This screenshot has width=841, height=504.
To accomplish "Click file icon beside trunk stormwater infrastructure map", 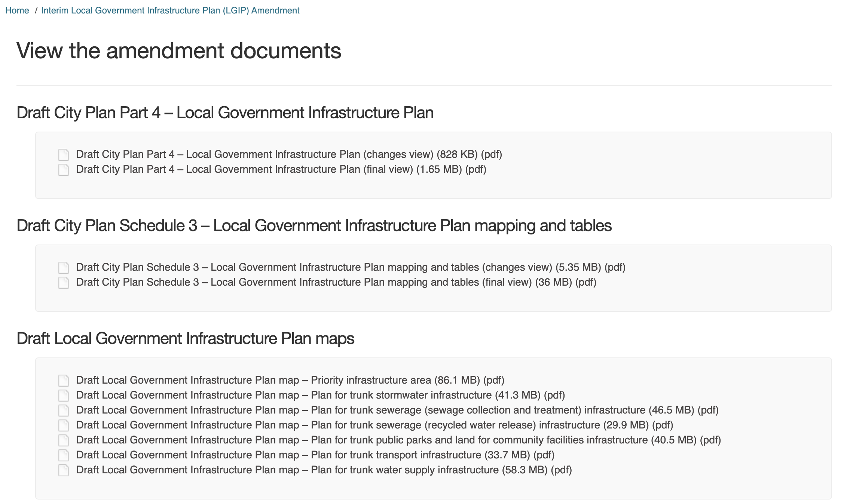I will click(x=64, y=395).
